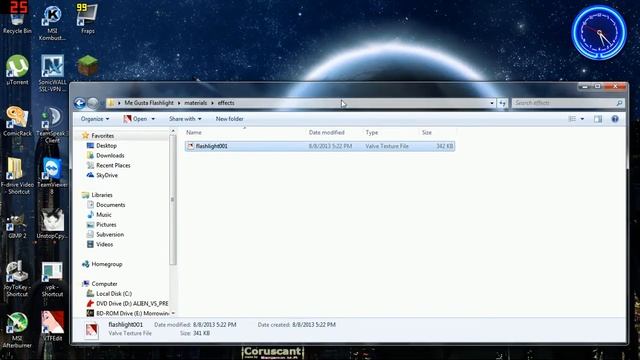Launch TeamViewer 8 desktop icon
Screen dimensions: 640x360
pyautogui.click(x=52, y=176)
